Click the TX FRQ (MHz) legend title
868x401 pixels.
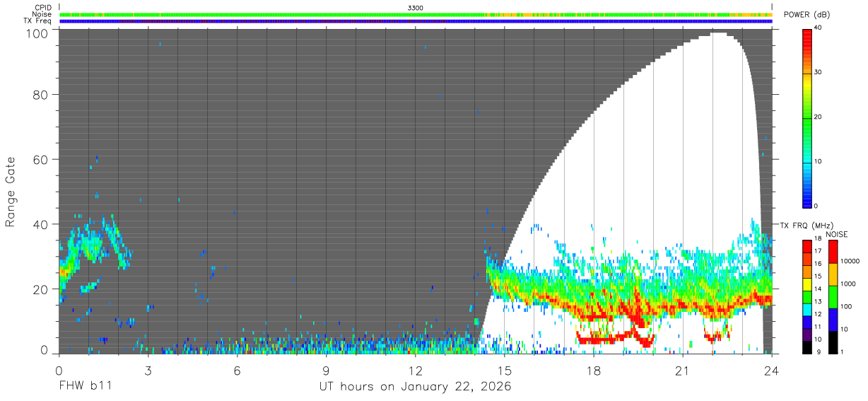click(x=805, y=226)
